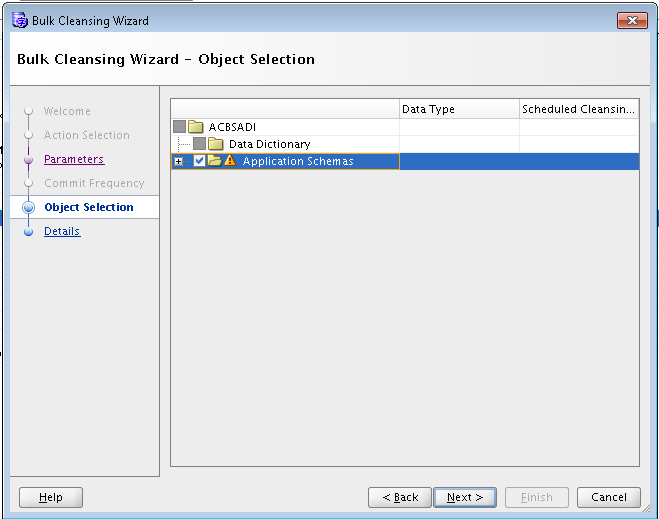Click the Bulk Cleansing Wizard title bar icon
This screenshot has width=659, height=519.
pos(19,20)
